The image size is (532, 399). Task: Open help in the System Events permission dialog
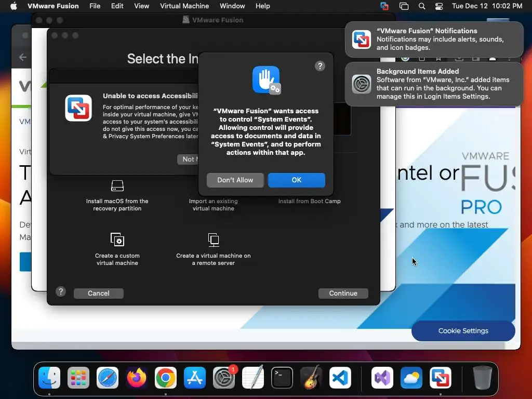320,66
